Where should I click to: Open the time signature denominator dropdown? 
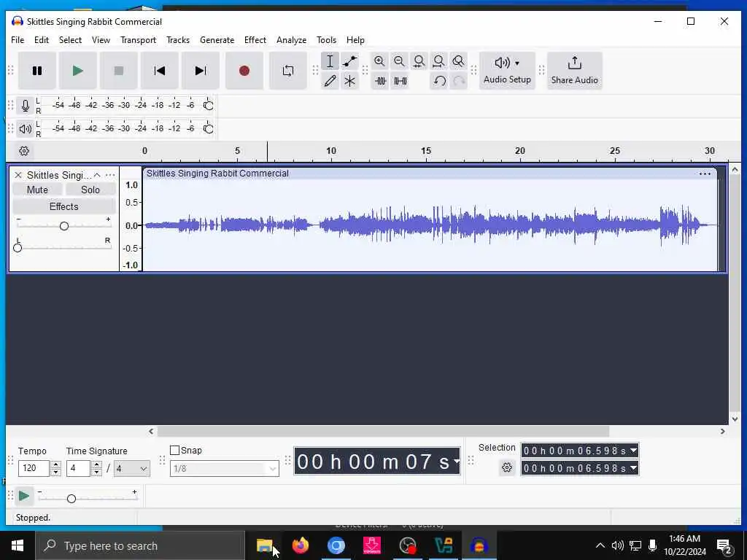click(x=132, y=469)
